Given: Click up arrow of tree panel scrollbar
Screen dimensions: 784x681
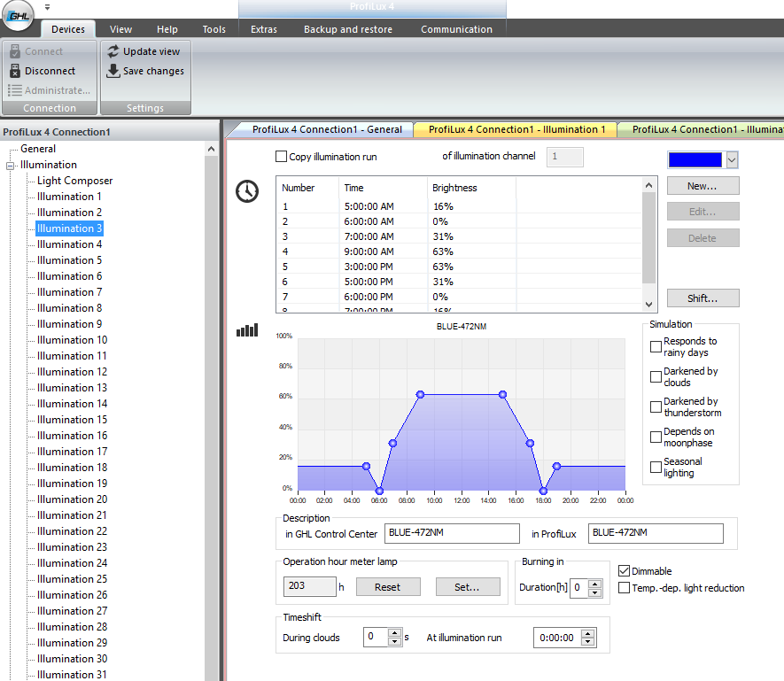Looking at the screenshot, I should 211,149.
